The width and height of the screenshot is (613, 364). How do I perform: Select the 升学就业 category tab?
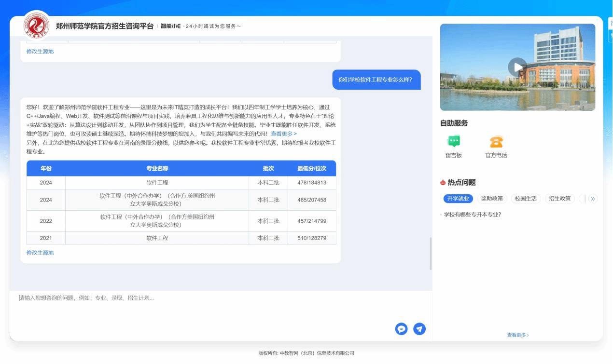click(x=458, y=199)
